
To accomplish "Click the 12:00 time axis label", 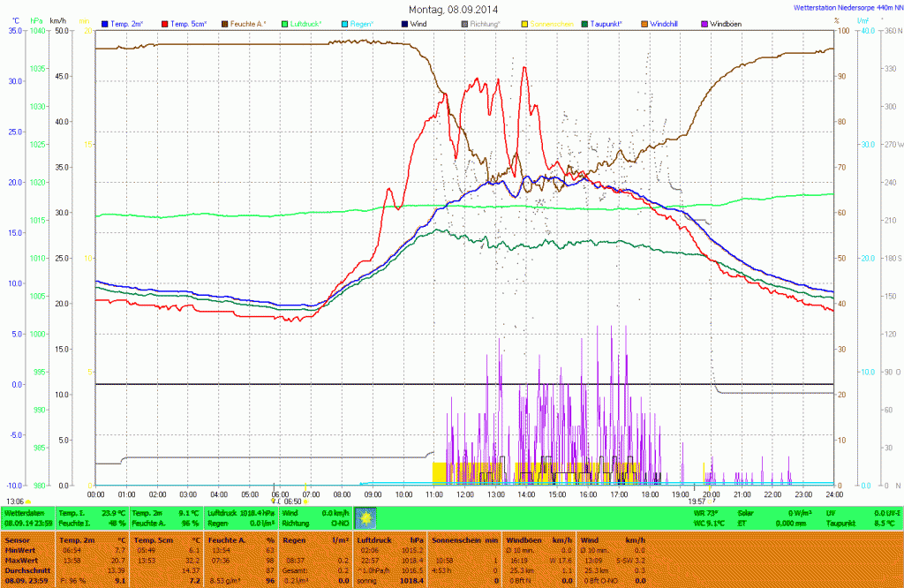I will pyautogui.click(x=464, y=494).
